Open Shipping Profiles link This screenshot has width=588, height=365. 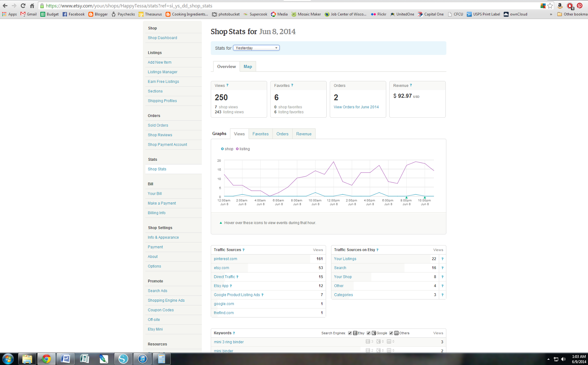point(162,101)
